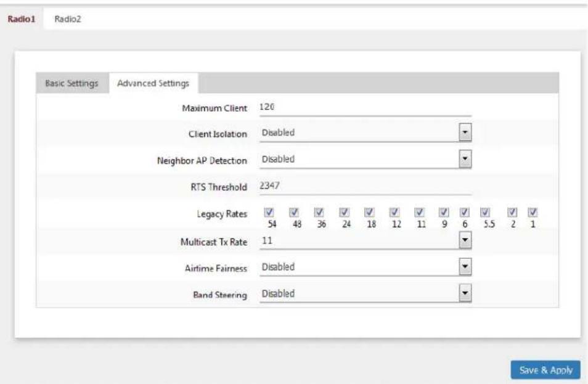Click the Legacy Rates label
This screenshot has height=384, width=588.
222,214
